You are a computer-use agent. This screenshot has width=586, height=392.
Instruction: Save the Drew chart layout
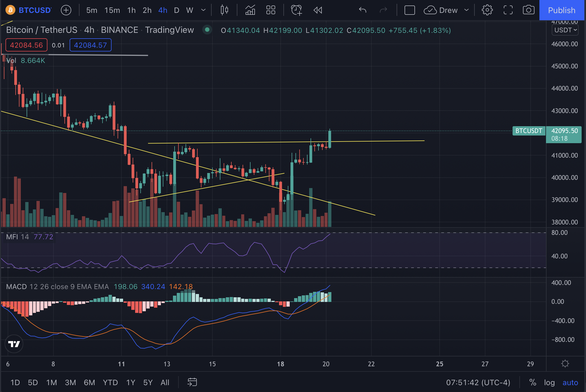pyautogui.click(x=441, y=10)
